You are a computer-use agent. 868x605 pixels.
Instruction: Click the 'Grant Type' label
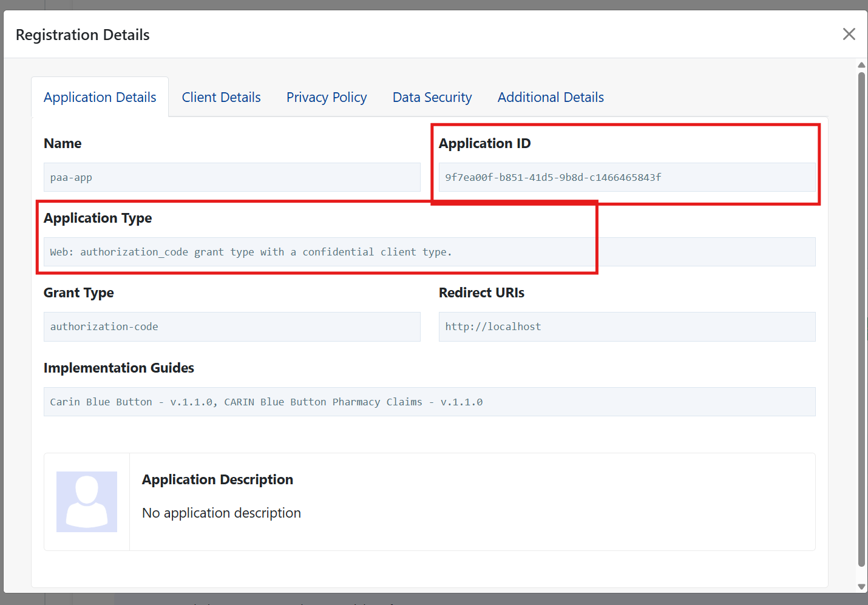79,292
